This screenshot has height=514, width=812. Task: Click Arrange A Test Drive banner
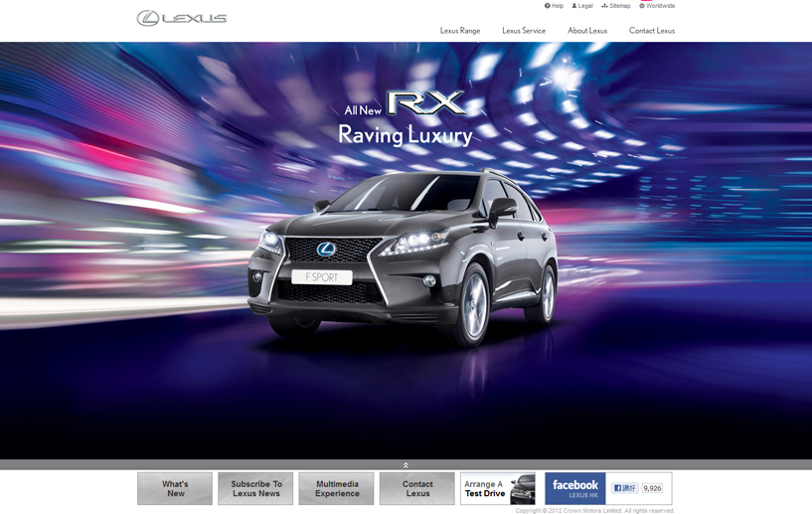click(498, 488)
